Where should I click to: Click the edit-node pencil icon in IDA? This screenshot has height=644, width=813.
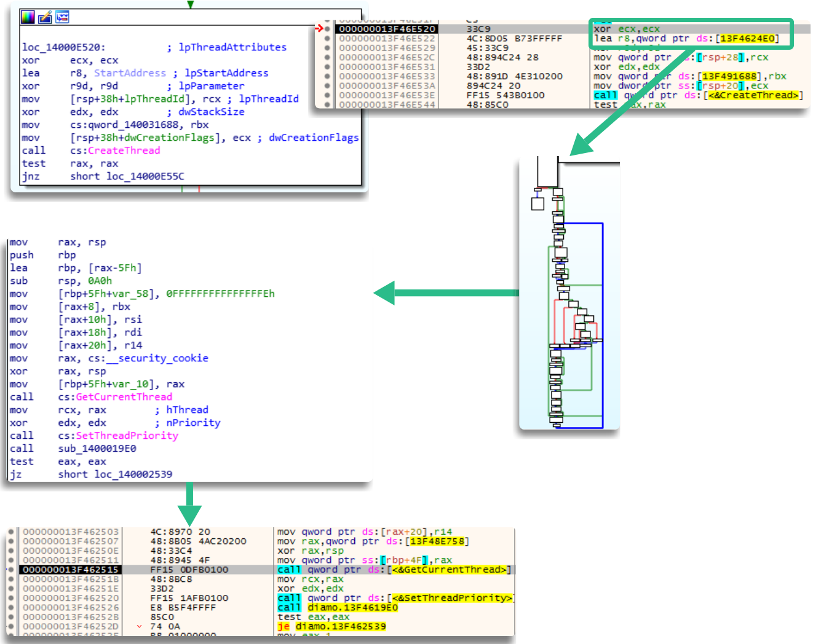45,17
